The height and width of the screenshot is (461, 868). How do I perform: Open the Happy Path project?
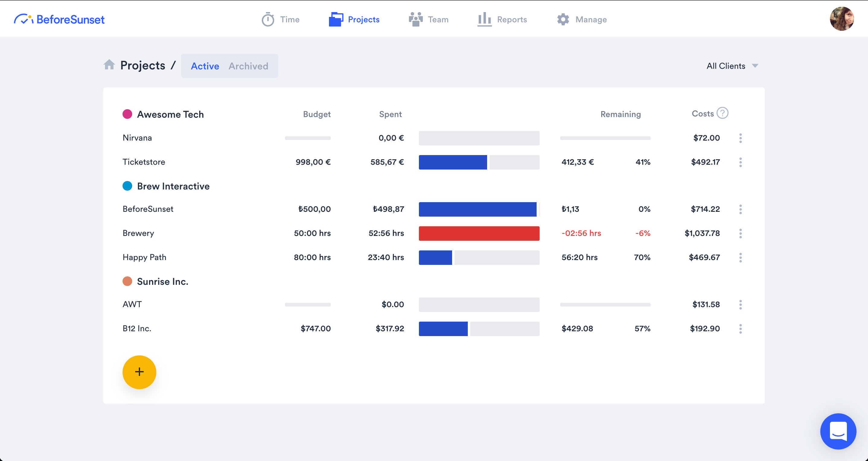tap(144, 257)
